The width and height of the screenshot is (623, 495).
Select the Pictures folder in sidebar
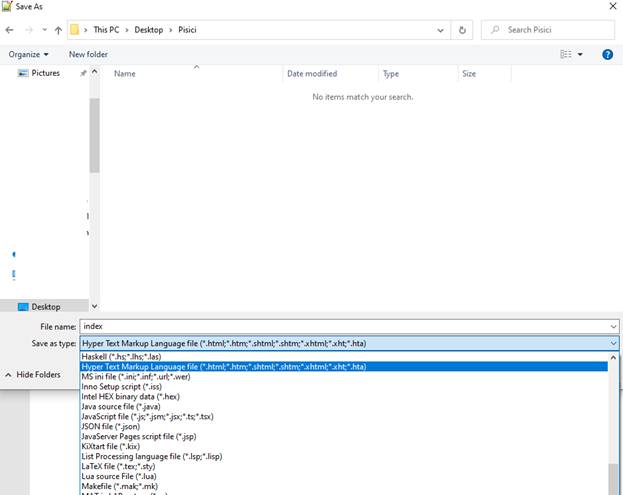pos(45,73)
